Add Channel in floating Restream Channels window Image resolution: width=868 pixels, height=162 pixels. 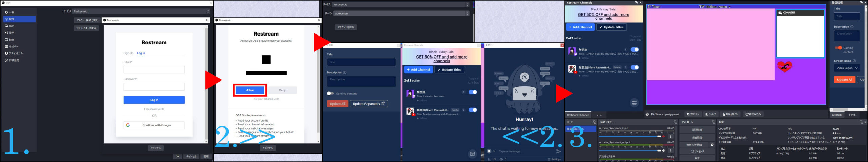[418, 70]
